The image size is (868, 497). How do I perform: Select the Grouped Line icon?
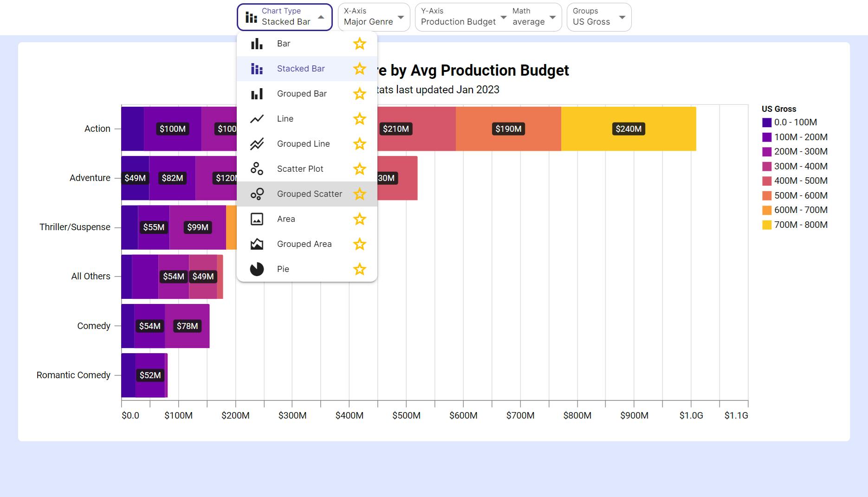point(257,144)
